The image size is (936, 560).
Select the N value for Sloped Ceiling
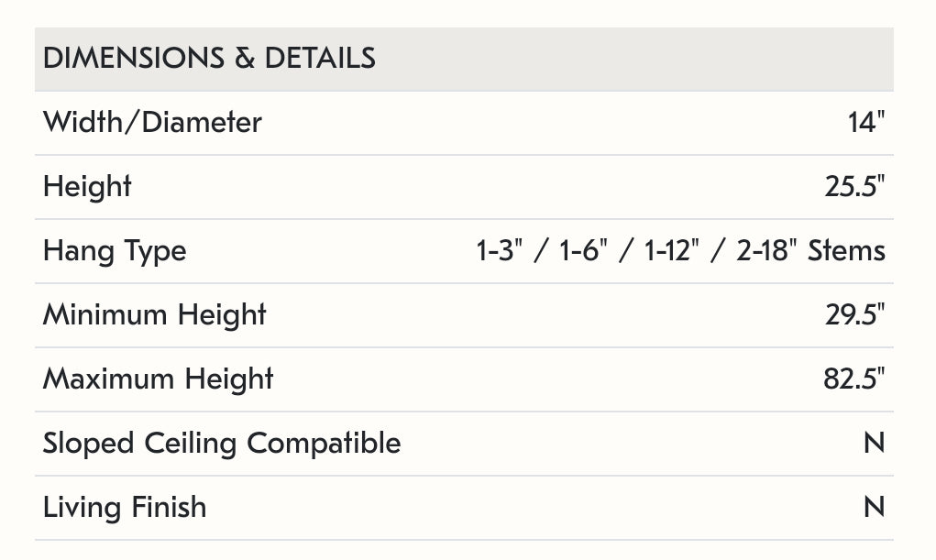[874, 444]
